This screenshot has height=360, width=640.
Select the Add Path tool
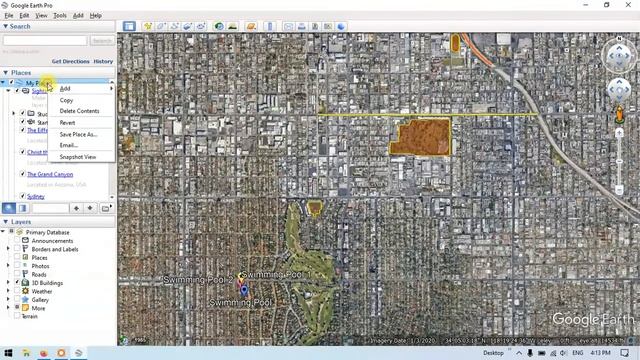(174, 27)
